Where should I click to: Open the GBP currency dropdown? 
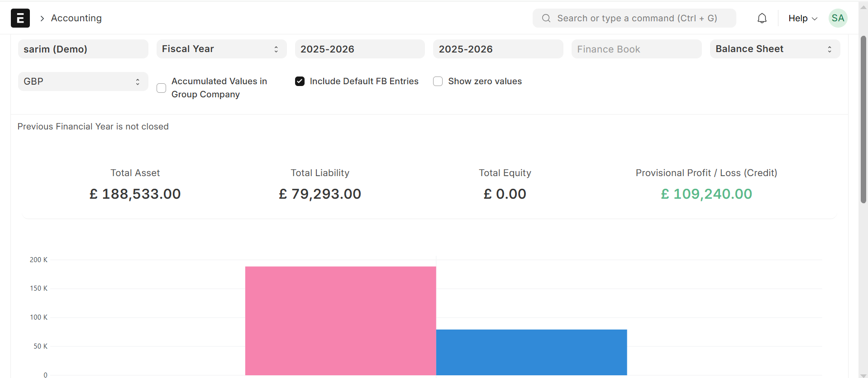click(x=83, y=81)
